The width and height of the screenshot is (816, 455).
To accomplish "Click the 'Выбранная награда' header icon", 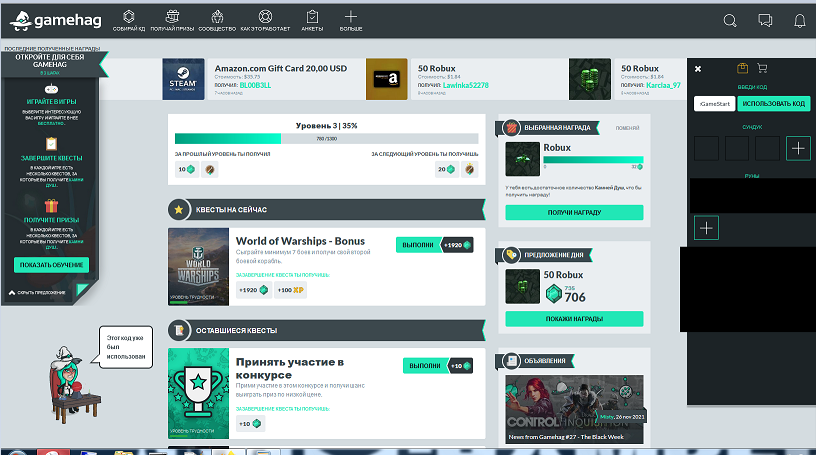I will (511, 128).
